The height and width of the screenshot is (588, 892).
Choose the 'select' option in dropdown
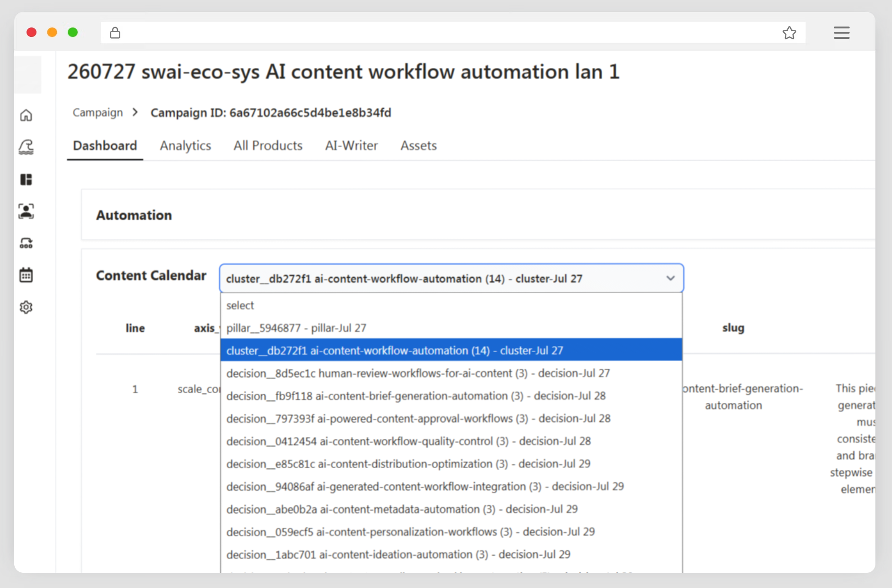tap(451, 305)
